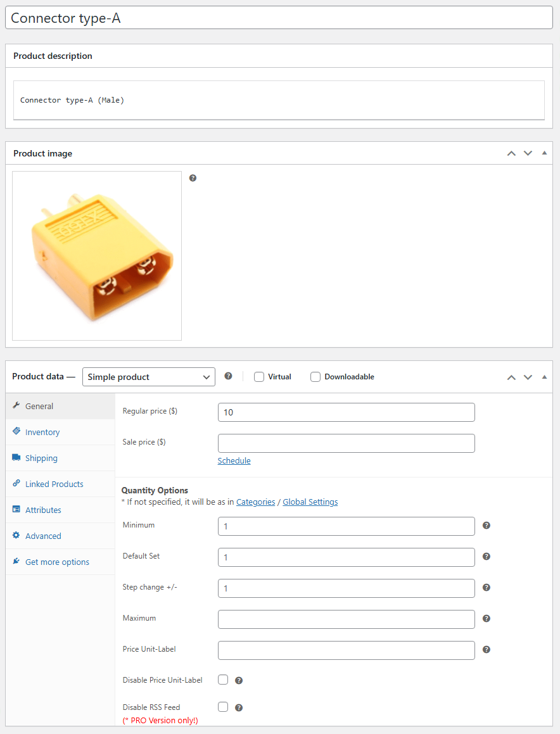Collapse the Product image panel with triangle toggle
560x734 pixels.
click(544, 153)
